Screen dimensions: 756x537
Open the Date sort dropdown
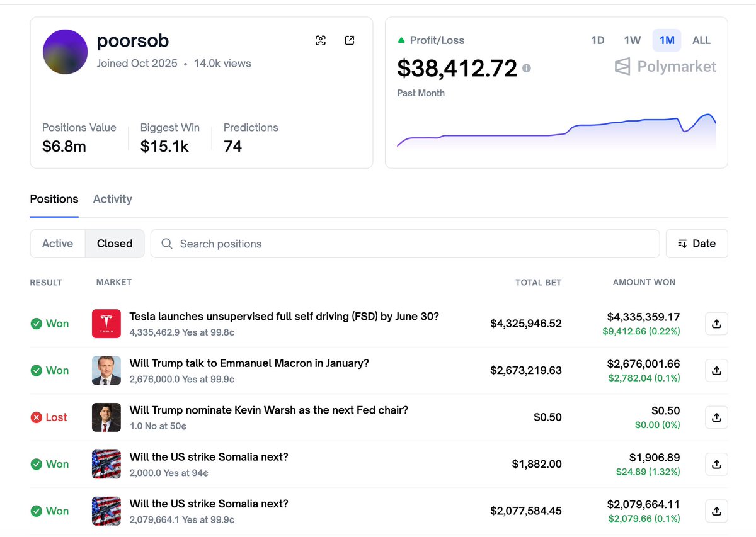coord(697,244)
